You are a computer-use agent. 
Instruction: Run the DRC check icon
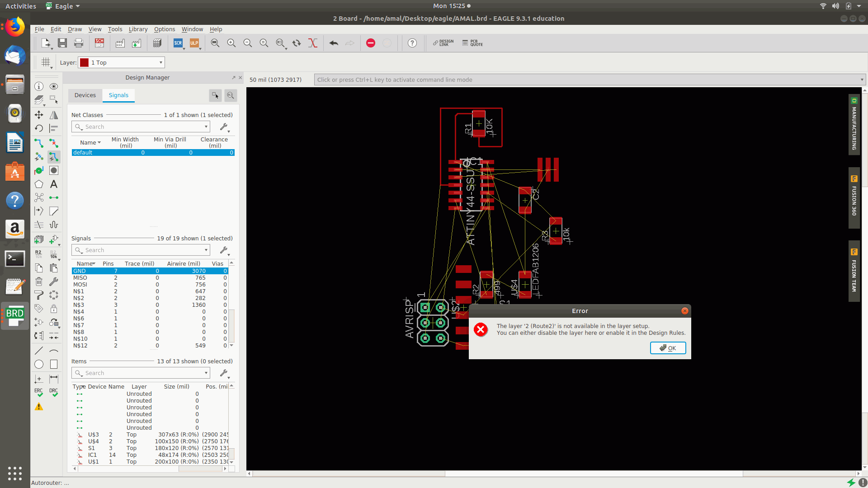(54, 392)
